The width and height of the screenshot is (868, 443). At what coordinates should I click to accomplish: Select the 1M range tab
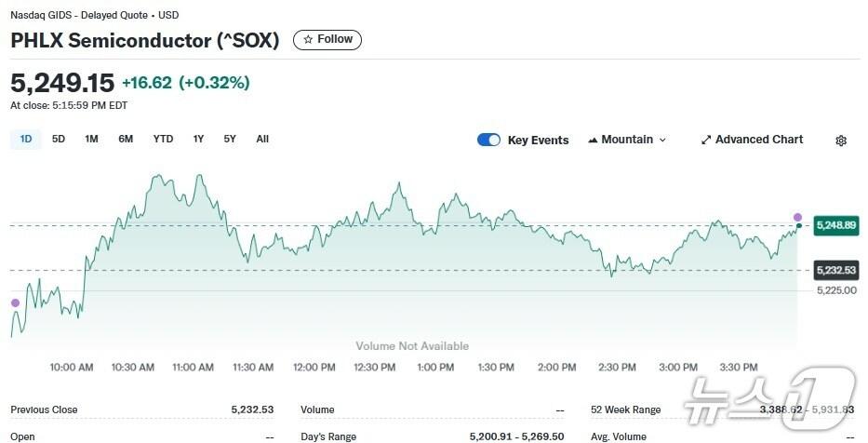tap(91, 139)
